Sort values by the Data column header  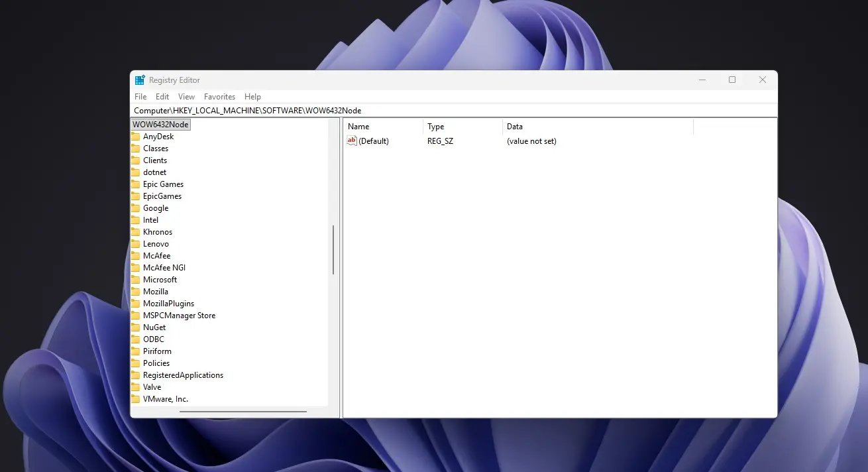click(598, 127)
